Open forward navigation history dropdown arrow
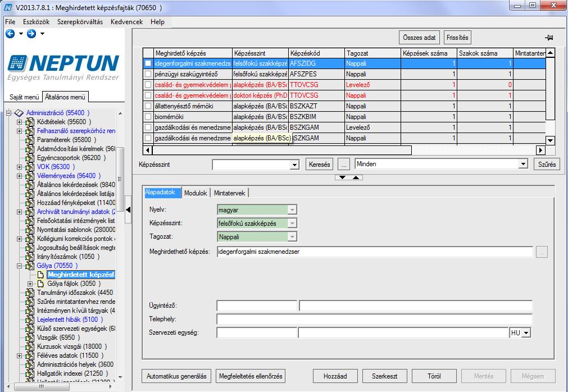This screenshot has width=568, height=392. tap(42, 34)
